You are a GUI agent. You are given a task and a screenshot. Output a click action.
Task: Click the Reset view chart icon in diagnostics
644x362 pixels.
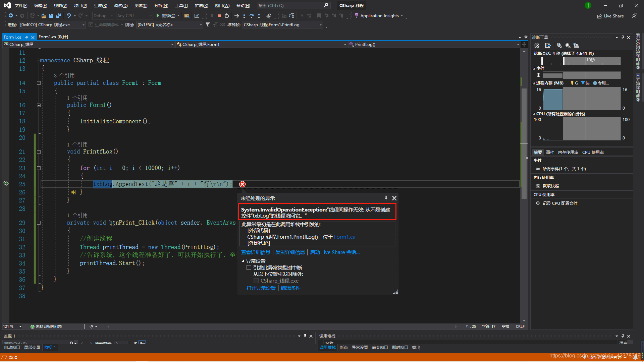tap(576, 46)
